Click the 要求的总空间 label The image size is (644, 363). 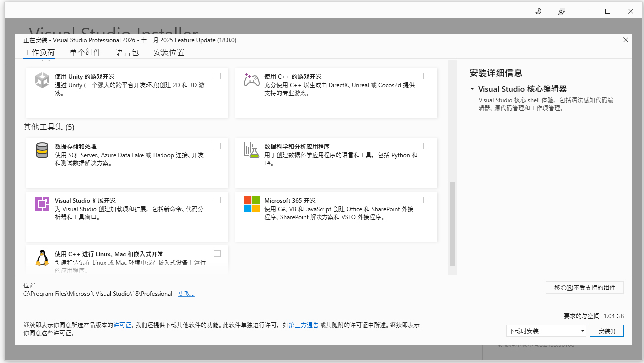click(x=582, y=316)
